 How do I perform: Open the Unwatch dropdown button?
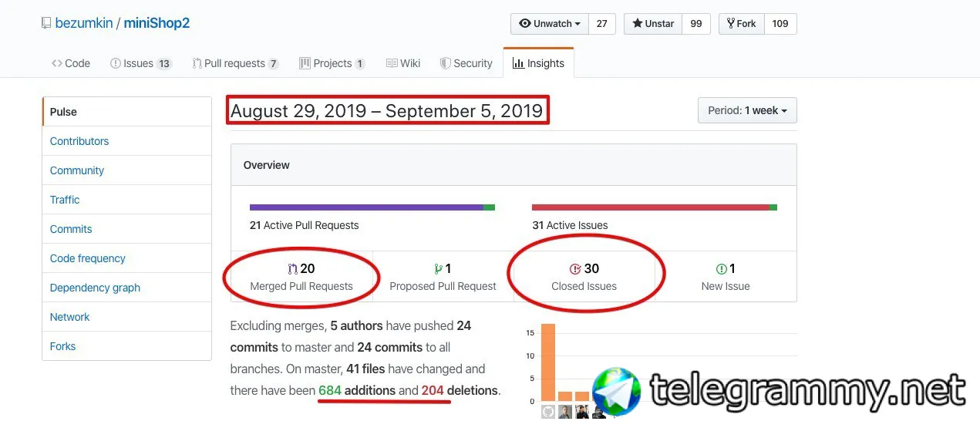[550, 24]
